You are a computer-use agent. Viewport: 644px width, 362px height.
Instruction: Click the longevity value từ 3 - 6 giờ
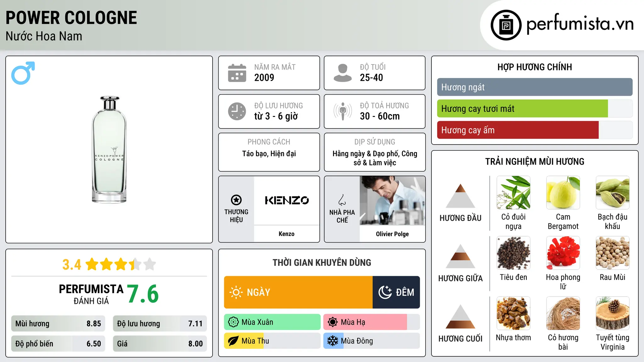(276, 116)
